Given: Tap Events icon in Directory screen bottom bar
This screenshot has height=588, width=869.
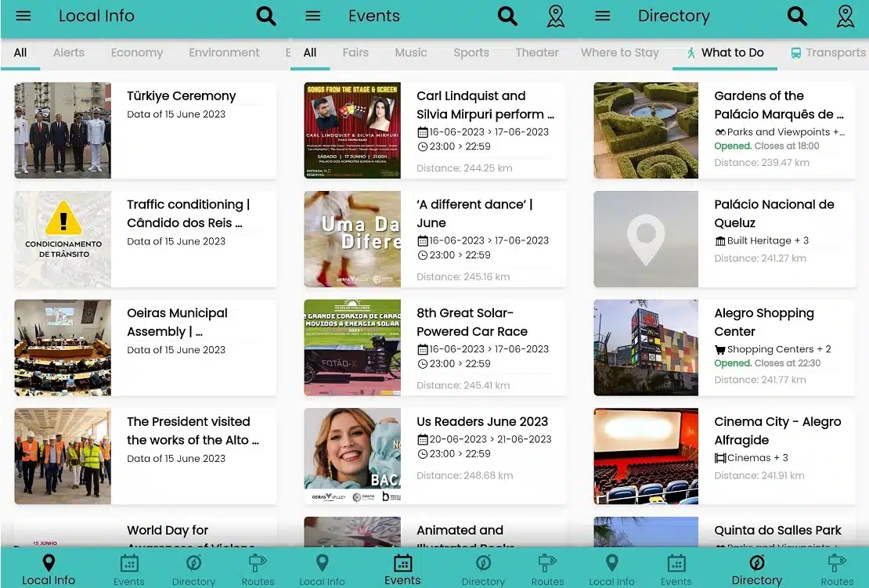Looking at the screenshot, I should (676, 564).
